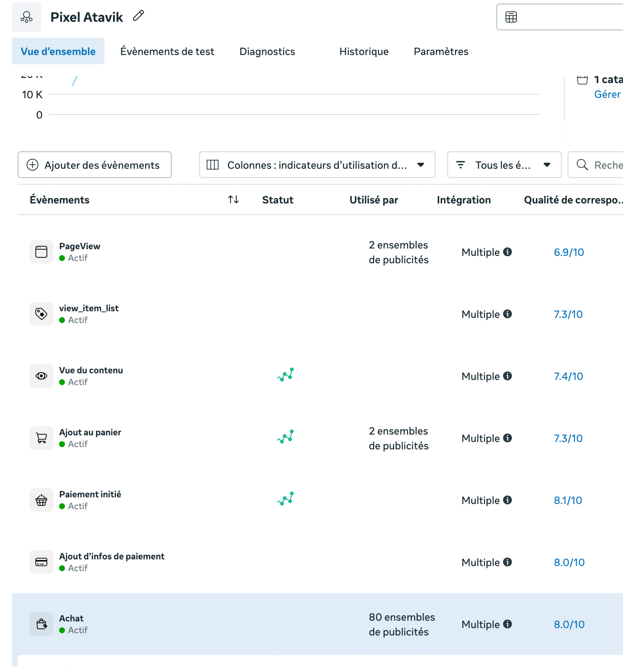Click the Ajout au panier cart icon
This screenshot has width=623, height=672.
coord(41,438)
